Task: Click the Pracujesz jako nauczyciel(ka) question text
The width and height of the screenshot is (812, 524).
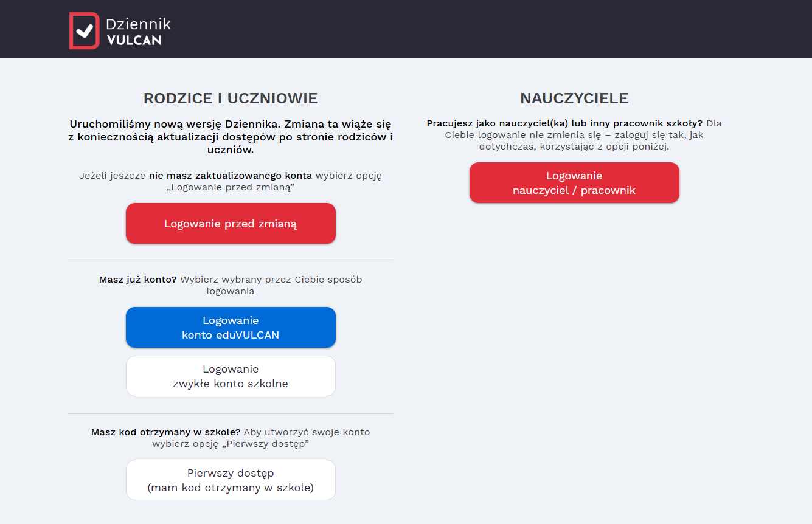Action: click(x=564, y=123)
